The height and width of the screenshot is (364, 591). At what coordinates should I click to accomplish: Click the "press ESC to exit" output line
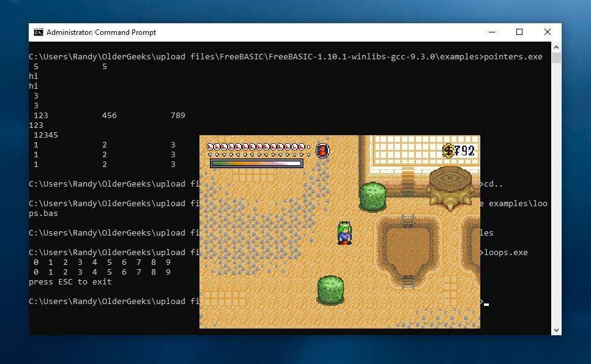tap(70, 282)
